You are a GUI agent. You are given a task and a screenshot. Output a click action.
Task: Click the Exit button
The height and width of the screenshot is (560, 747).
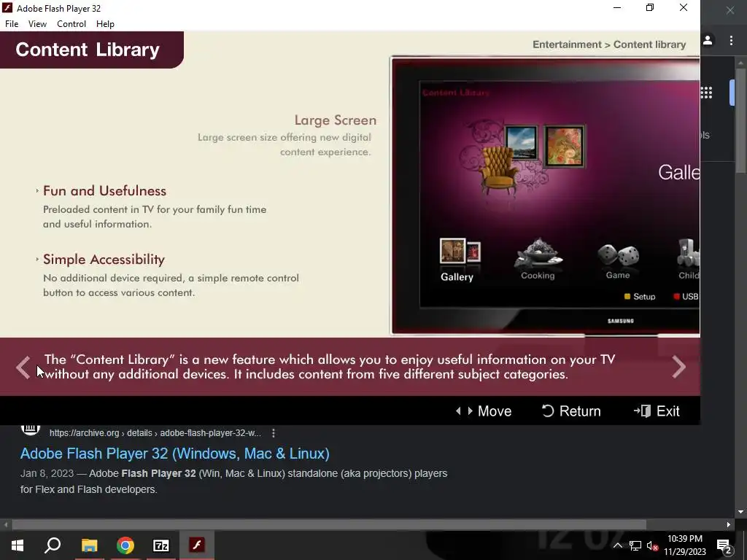click(657, 411)
